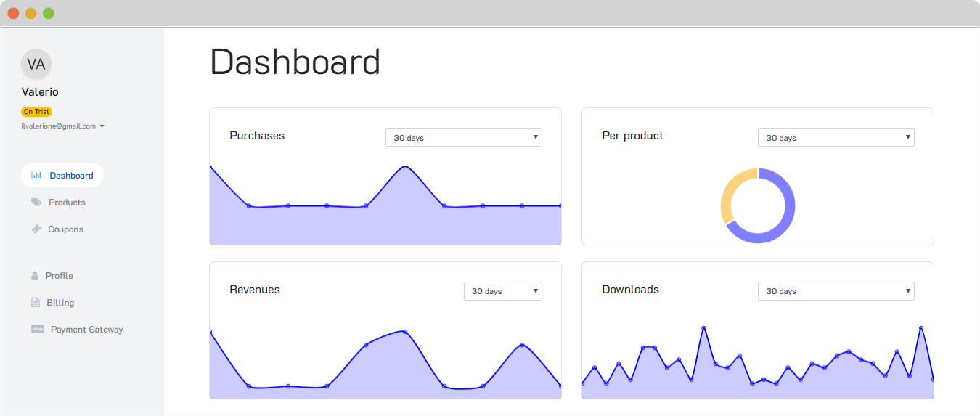Image resolution: width=980 pixels, height=416 pixels.
Task: Click the Revenues card title
Action: pos(255,290)
